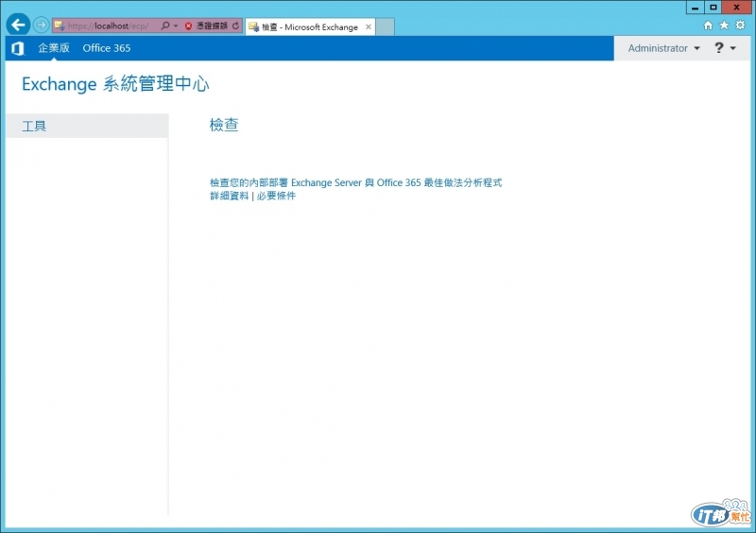This screenshot has height=533, width=756.
Task: Select 工具 in the left navigation
Action: pos(87,126)
